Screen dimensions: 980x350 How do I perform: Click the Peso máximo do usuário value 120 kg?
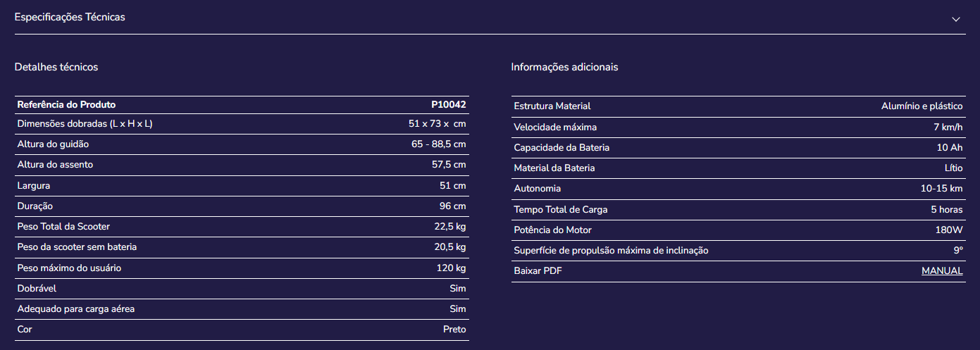[452, 268]
